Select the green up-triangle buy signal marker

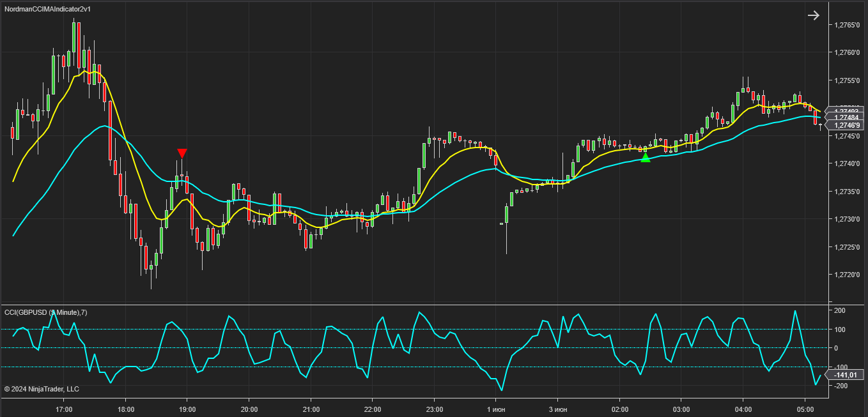tap(646, 157)
